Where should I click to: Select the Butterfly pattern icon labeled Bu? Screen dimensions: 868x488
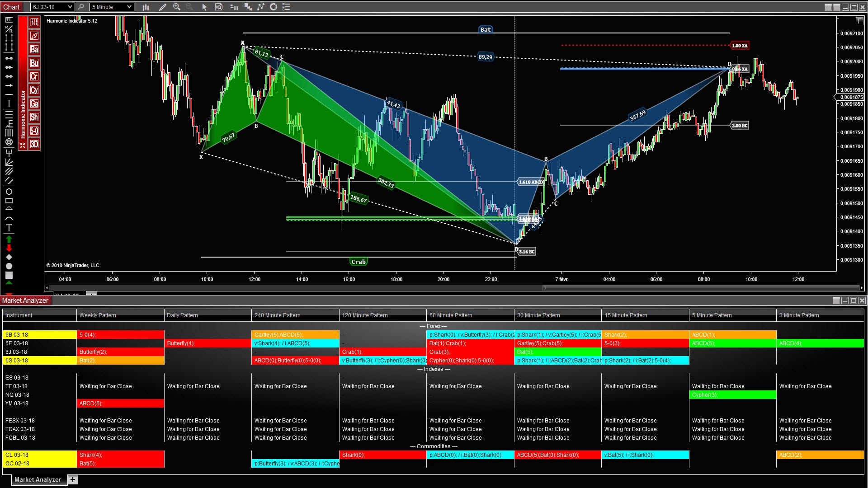[x=34, y=63]
